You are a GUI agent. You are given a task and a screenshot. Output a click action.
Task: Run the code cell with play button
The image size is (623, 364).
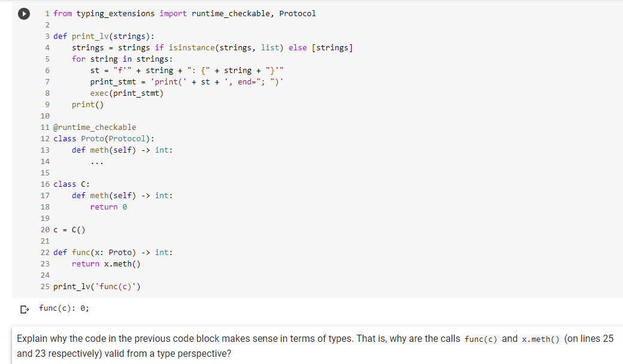tap(25, 14)
